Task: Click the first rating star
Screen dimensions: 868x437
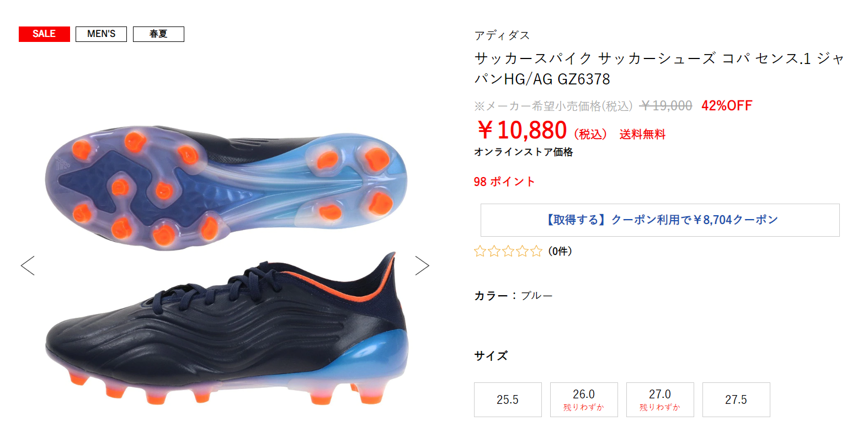Action: point(480,251)
